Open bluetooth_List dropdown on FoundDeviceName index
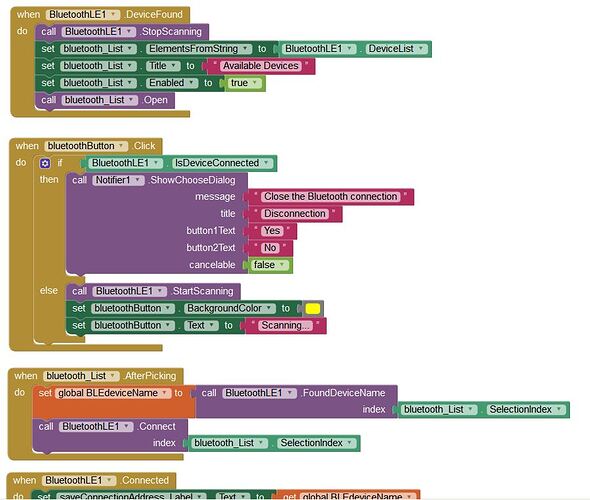590x500 pixels. pos(439,410)
